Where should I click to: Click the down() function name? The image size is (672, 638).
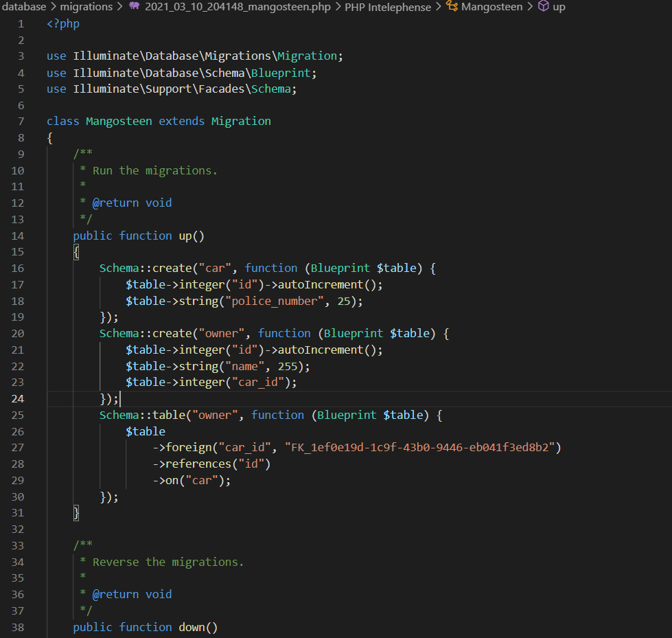pos(192,627)
